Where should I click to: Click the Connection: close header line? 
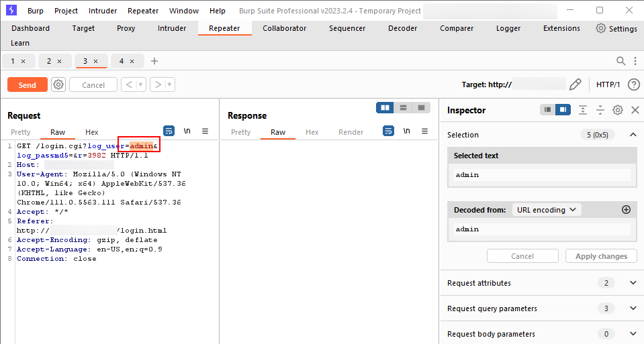[x=56, y=259]
